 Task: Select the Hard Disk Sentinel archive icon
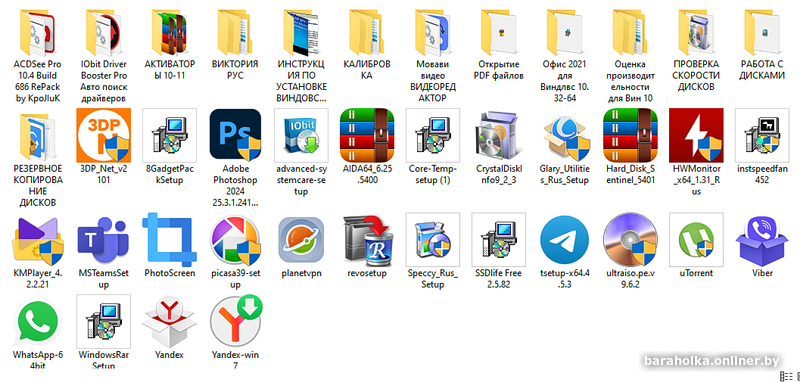(630, 135)
